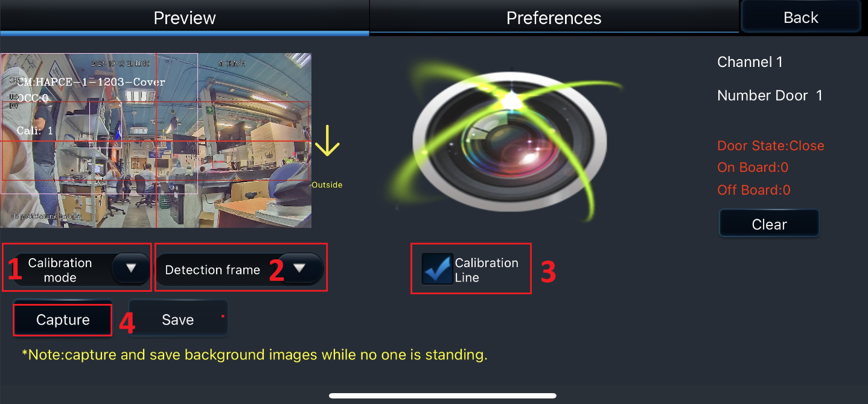The image size is (868, 404).
Task: Click the Detection frame arrow icon
Action: pyautogui.click(x=299, y=268)
